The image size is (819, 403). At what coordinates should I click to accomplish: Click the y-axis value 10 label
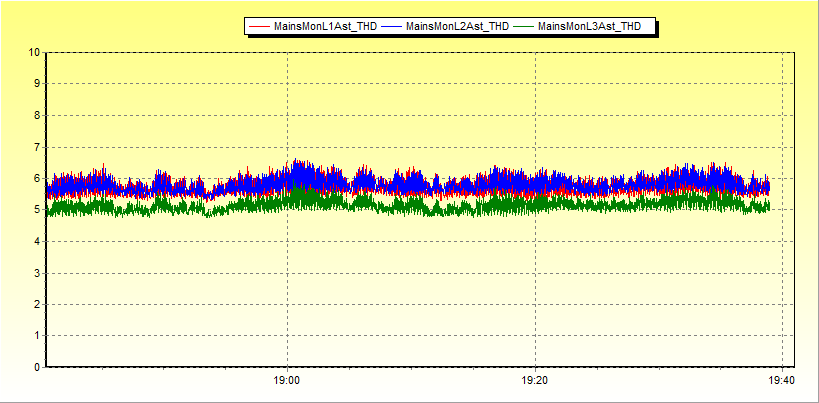click(34, 52)
